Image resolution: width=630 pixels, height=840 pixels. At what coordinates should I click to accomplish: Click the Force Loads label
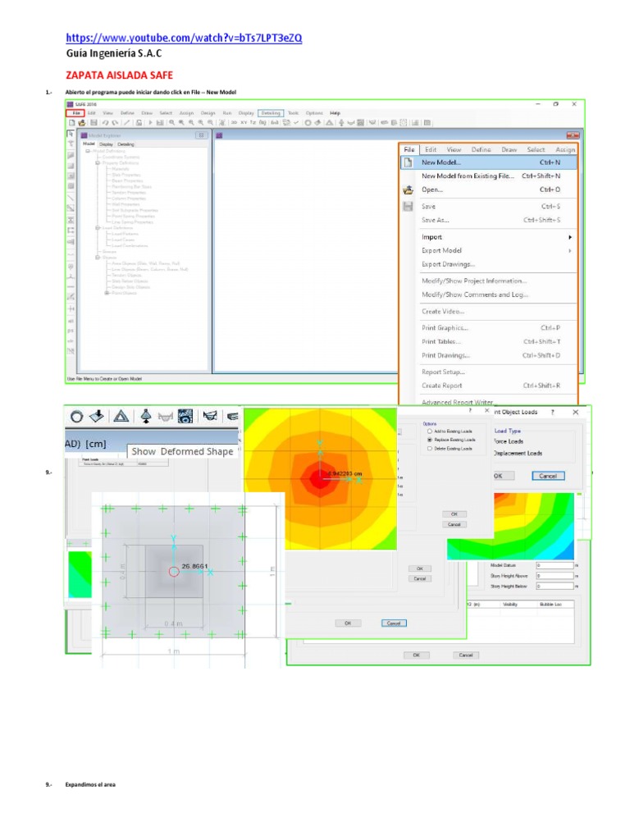pyautogui.click(x=509, y=441)
